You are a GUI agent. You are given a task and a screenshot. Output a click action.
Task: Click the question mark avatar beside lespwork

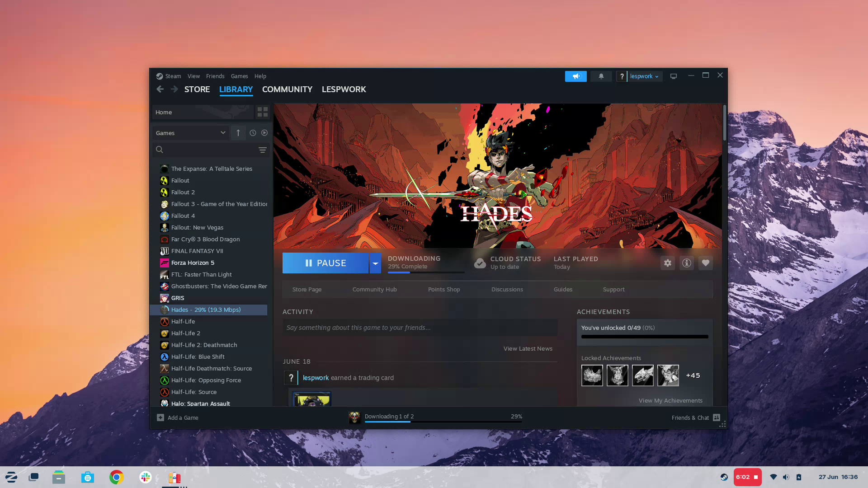click(622, 76)
